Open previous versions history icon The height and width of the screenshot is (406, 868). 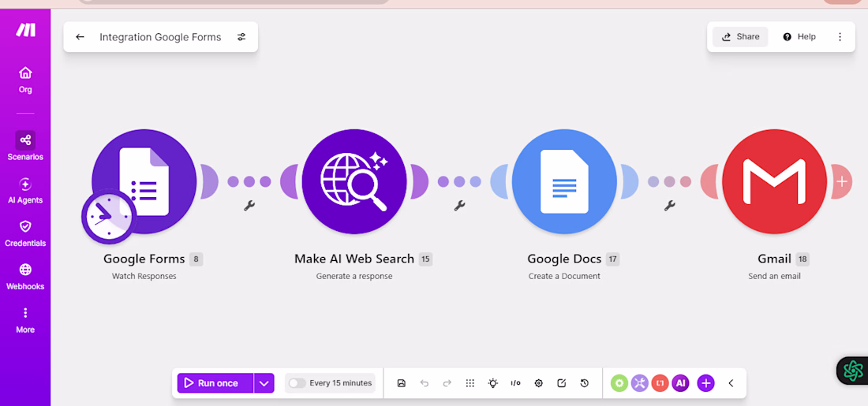(x=584, y=383)
